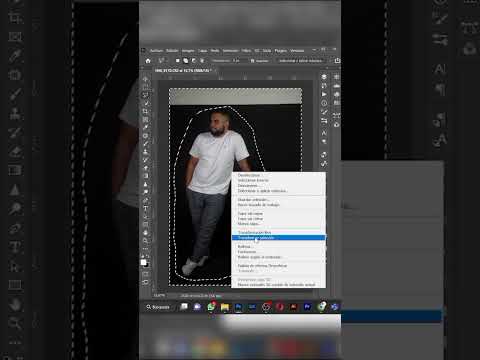Open the Edit Toolbar three-dots button
The width and height of the screenshot is (480, 360).
[x=146, y=248]
